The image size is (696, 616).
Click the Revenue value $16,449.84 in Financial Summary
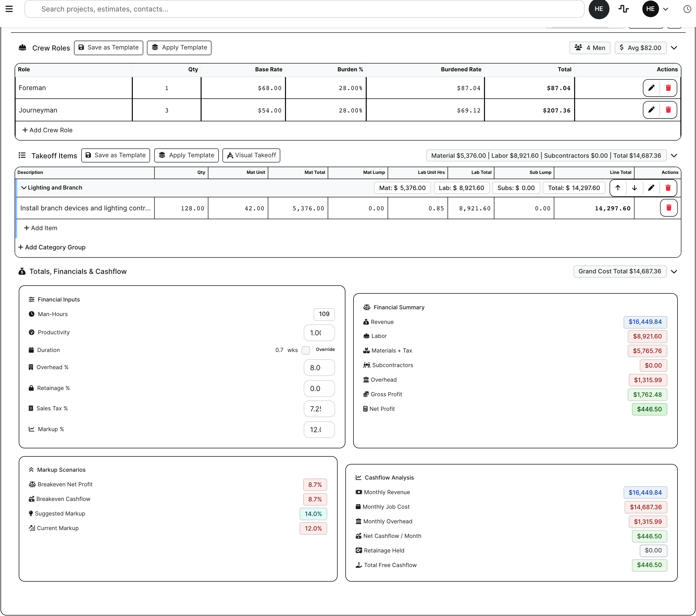[645, 322]
